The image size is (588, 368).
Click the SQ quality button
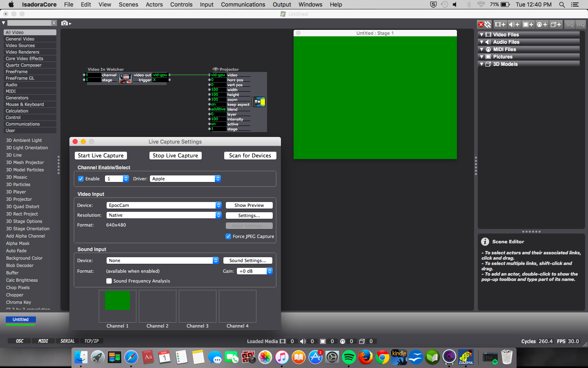pyautogui.click(x=570, y=25)
